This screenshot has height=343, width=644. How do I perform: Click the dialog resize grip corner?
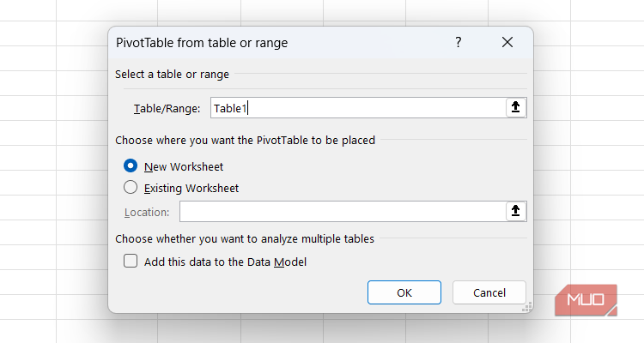coord(527,307)
